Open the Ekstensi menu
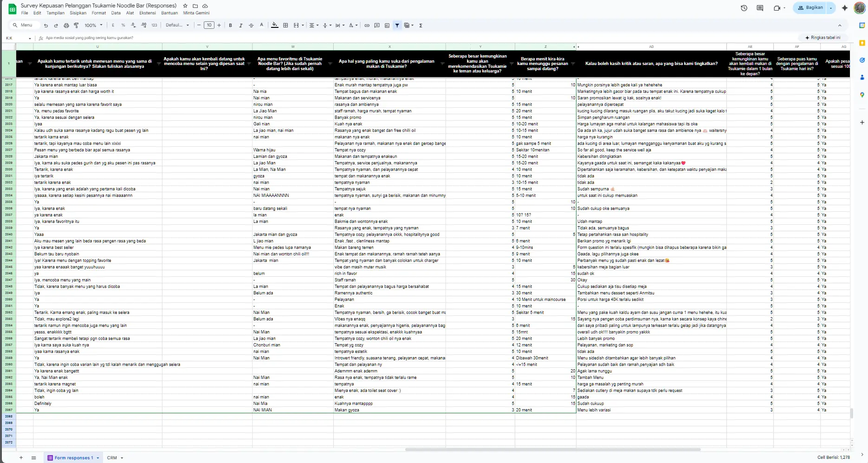Image resolution: width=868 pixels, height=463 pixels. point(148,13)
